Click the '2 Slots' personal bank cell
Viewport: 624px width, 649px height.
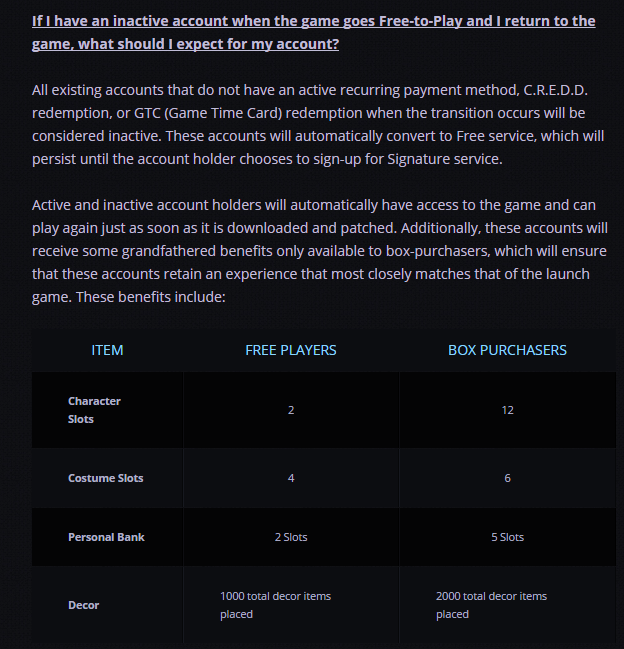pyautogui.click(x=291, y=537)
